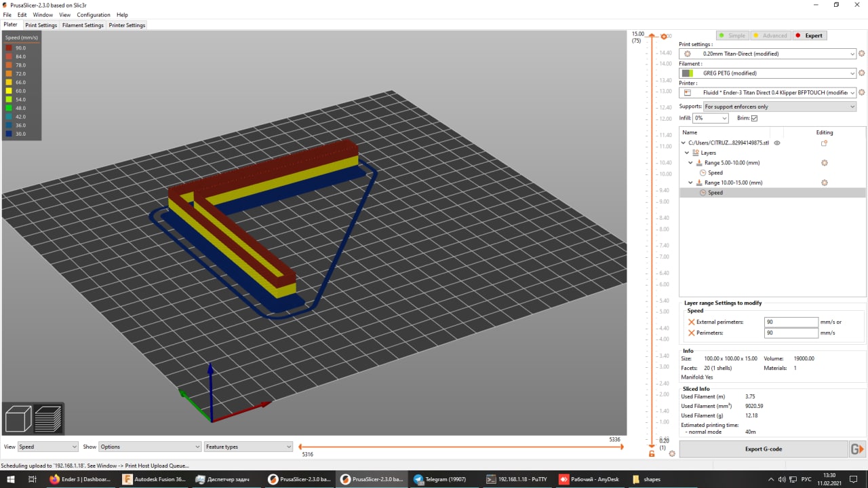Click the send G-code to printer icon
Viewport: 868px width, 488px height.
(x=858, y=449)
